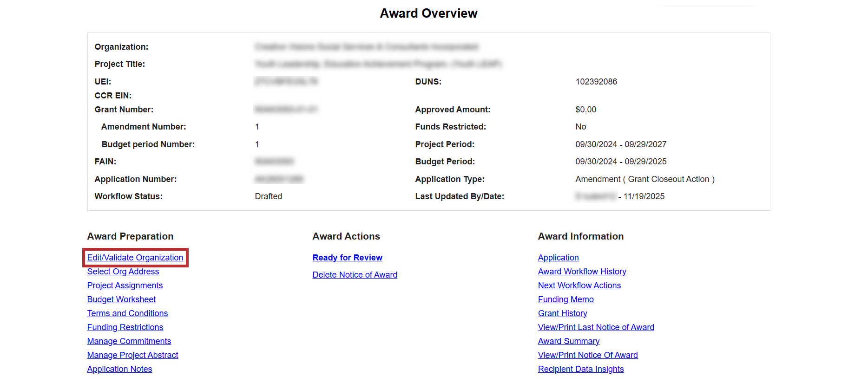Open the Budget Worksheet link
The width and height of the screenshot is (868, 383).
[121, 299]
